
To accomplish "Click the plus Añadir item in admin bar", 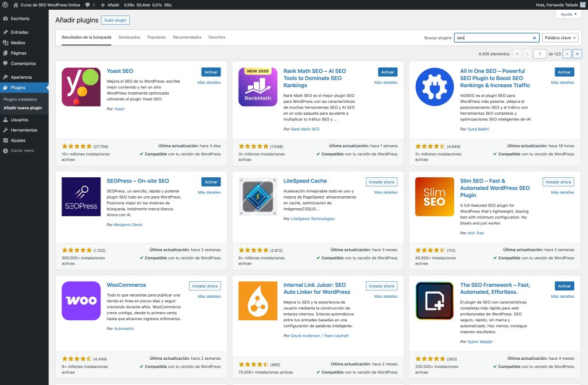I will click(x=110, y=5).
